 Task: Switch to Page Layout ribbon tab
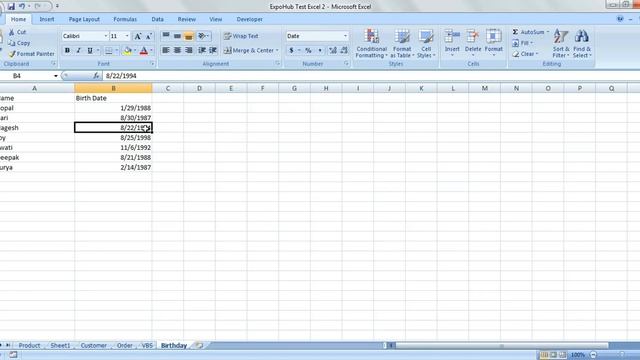point(84,19)
